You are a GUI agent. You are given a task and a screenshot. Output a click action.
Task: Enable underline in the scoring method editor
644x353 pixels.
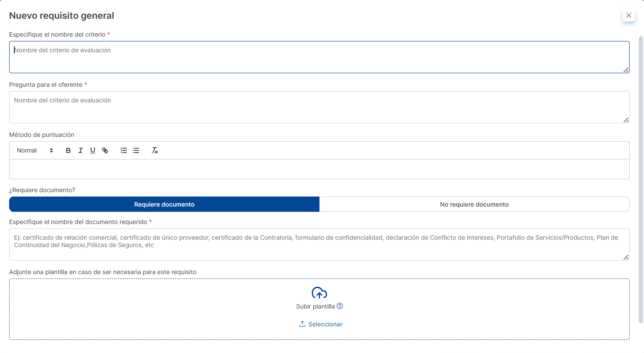tap(92, 150)
